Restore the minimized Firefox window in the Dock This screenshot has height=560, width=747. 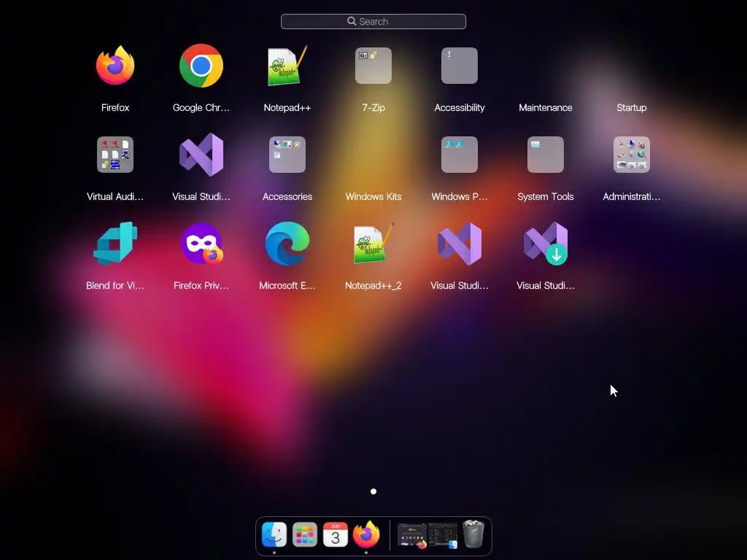click(x=412, y=535)
